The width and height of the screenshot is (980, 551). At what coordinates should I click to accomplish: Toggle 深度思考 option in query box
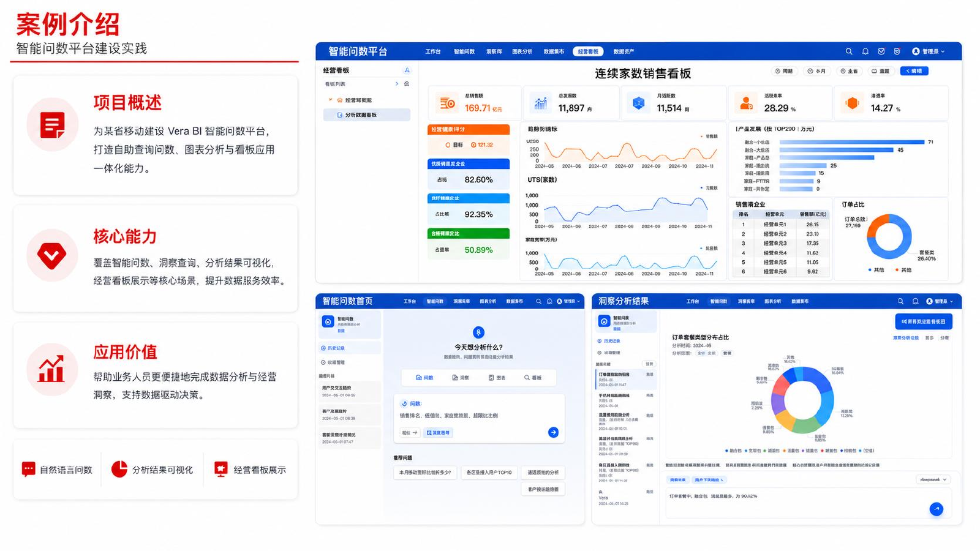point(438,433)
